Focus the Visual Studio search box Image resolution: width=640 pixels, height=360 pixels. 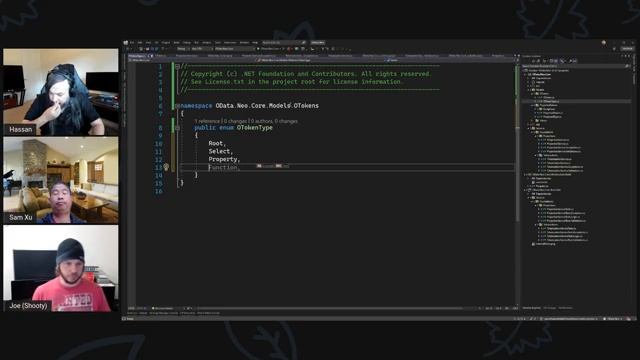click(284, 42)
